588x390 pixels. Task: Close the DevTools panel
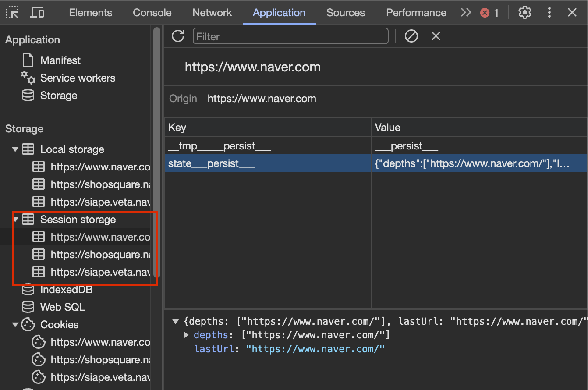point(572,13)
